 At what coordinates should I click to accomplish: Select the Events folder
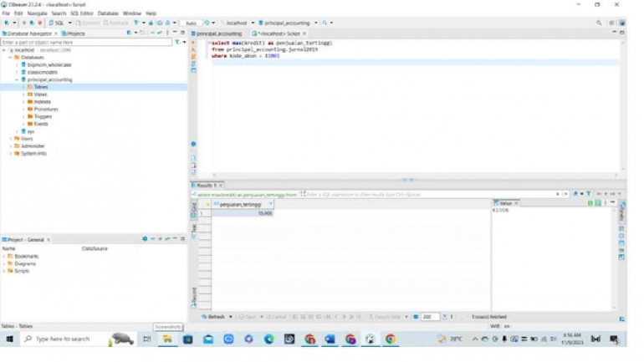(41, 124)
